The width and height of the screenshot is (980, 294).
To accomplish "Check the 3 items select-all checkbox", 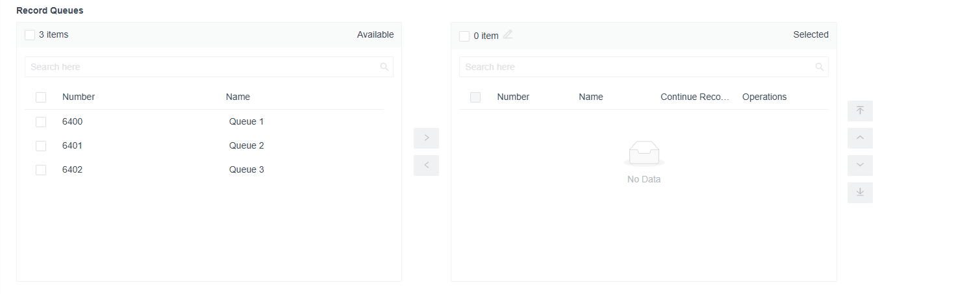I will point(30,35).
